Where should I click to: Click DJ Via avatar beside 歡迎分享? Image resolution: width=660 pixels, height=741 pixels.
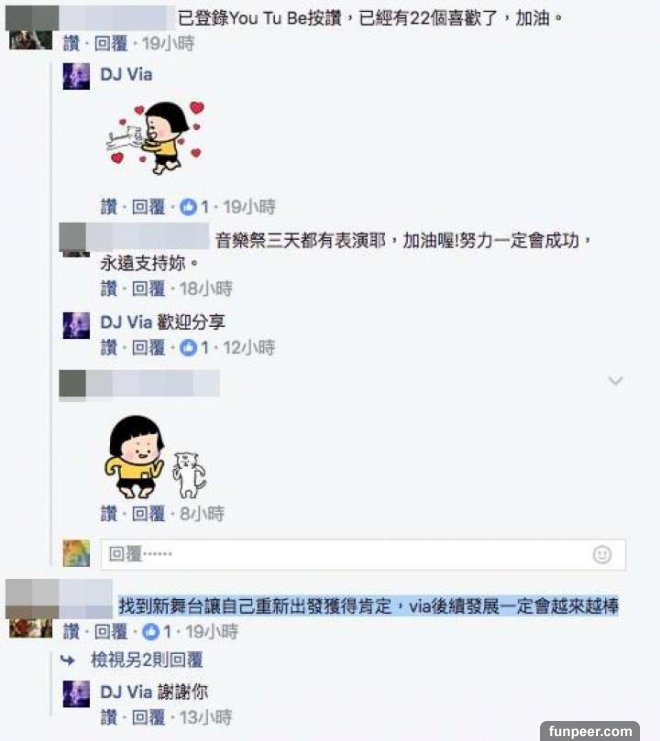click(x=76, y=325)
